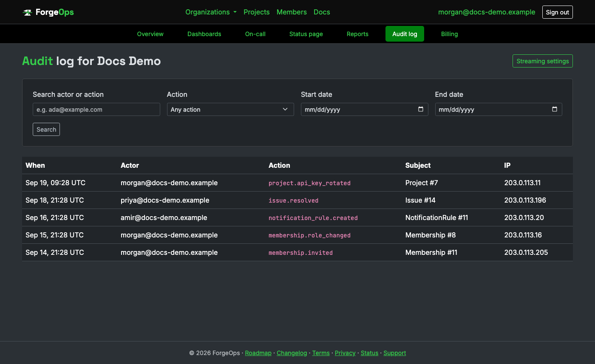Select the project.api_key_rotated action text
This screenshot has height=364, width=595.
(309, 183)
